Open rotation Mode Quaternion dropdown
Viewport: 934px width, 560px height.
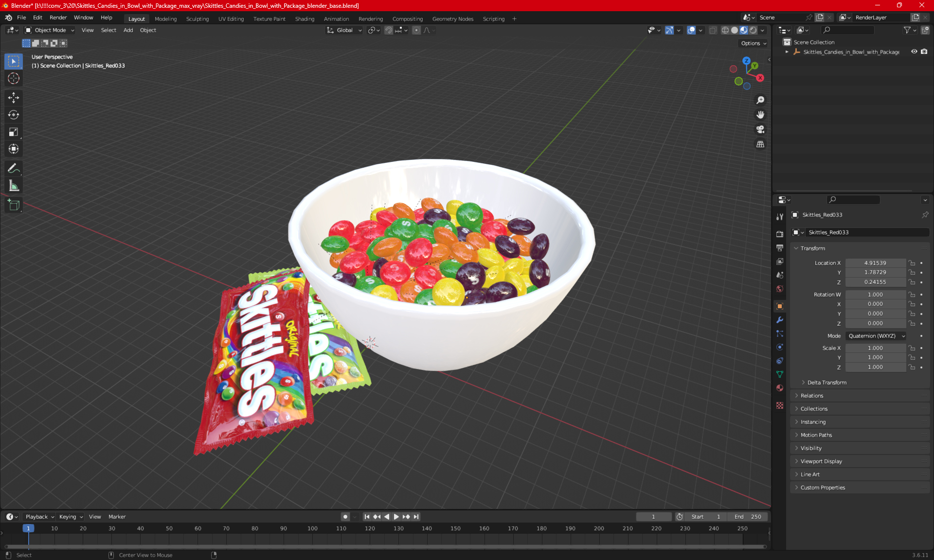876,336
